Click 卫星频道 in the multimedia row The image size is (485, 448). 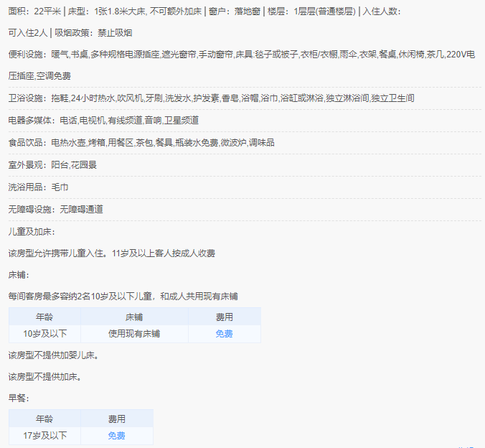(x=182, y=120)
